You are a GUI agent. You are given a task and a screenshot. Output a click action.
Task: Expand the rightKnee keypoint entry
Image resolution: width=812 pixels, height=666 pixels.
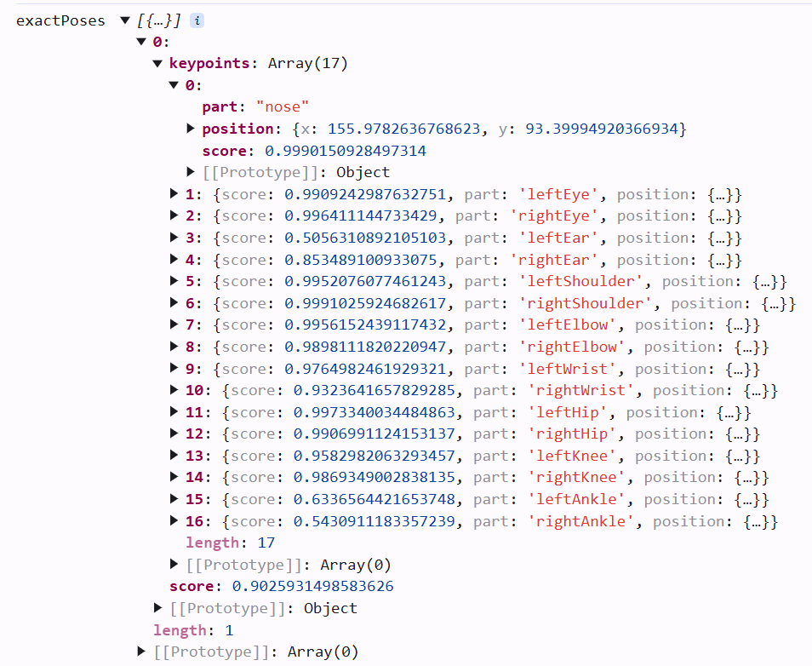coord(174,477)
